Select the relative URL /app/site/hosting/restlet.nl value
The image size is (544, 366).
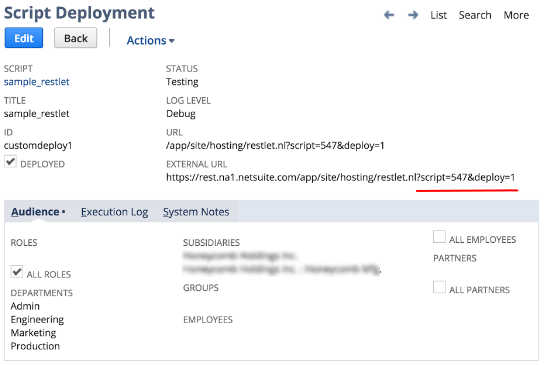pos(275,145)
